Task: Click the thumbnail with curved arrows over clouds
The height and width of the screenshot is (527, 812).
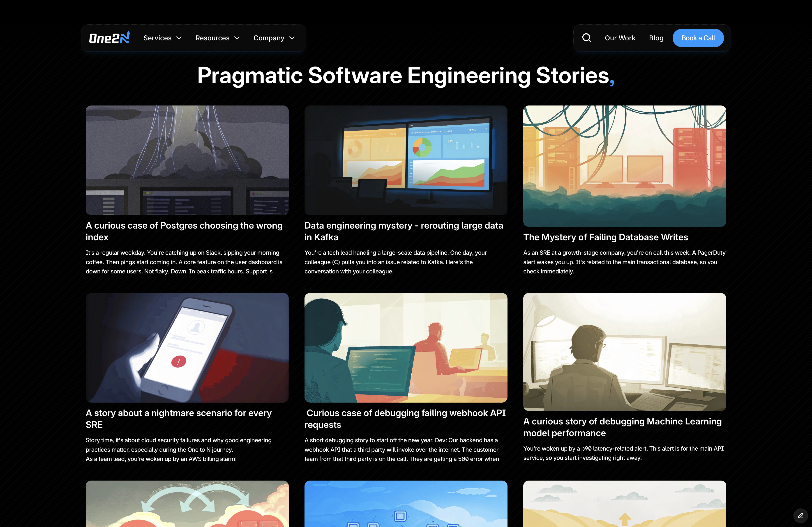Action: pos(187,504)
